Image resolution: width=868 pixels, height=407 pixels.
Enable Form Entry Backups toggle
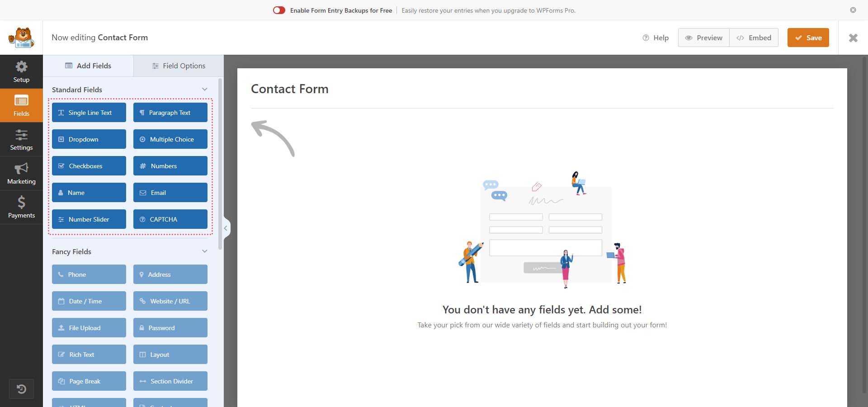pos(279,10)
